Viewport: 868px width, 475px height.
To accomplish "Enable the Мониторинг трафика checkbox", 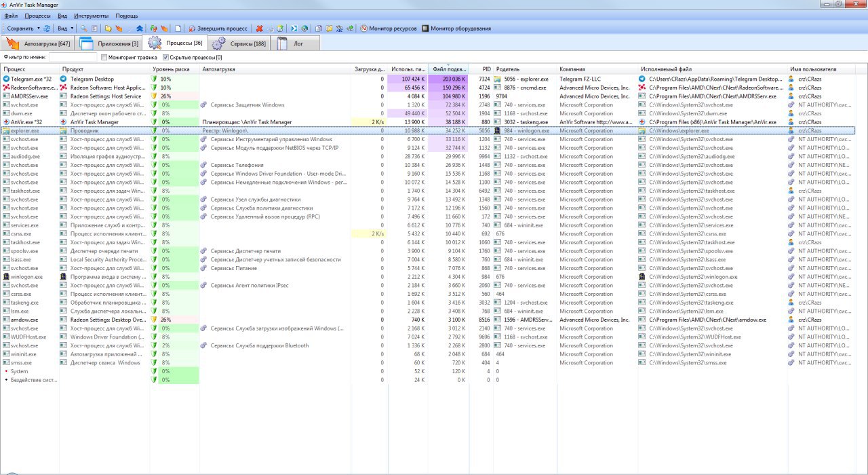I will click(104, 58).
